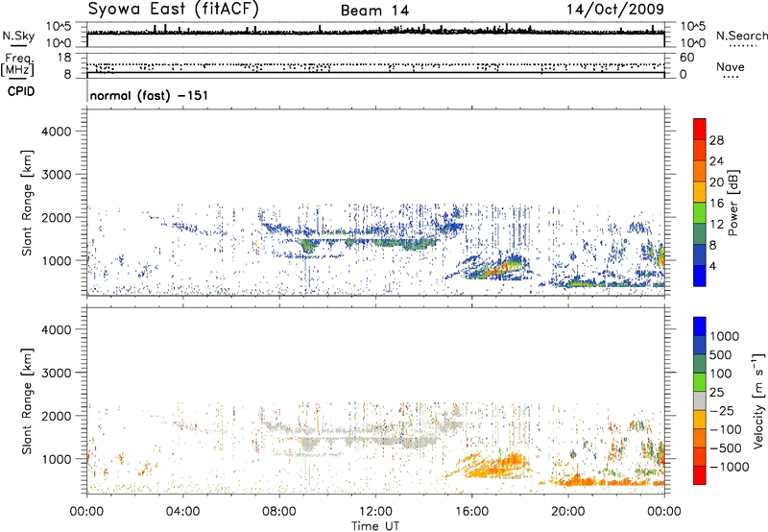Click the '3000' tick on velocity panel

point(56,373)
